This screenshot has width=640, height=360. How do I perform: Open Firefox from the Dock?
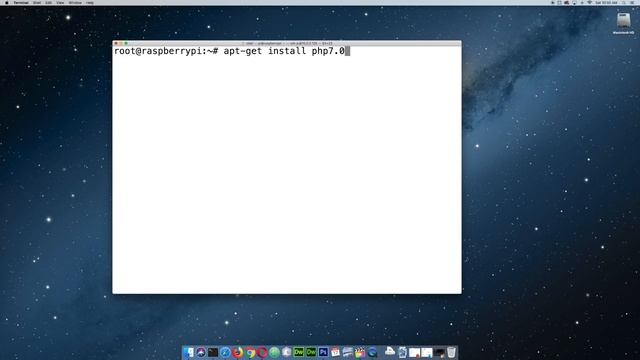point(238,352)
